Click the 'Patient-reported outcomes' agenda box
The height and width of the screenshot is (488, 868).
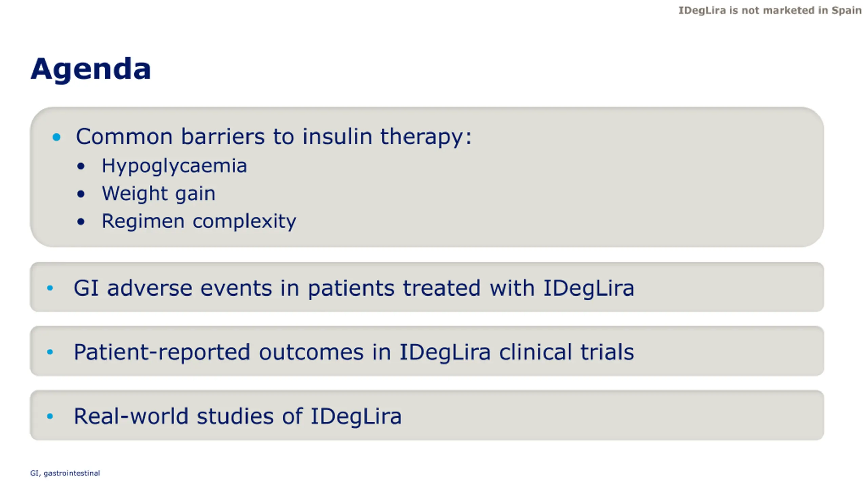tap(427, 351)
